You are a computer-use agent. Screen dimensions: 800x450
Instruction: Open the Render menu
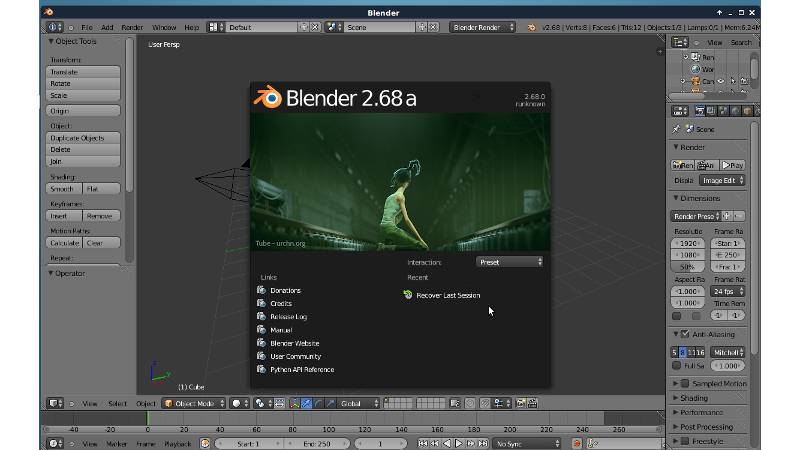point(132,27)
